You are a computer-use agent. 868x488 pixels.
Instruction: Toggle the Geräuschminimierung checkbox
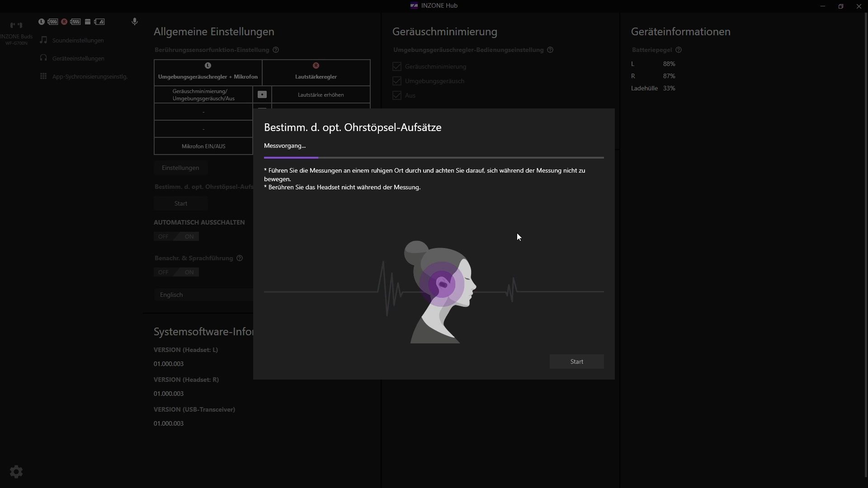click(x=397, y=66)
